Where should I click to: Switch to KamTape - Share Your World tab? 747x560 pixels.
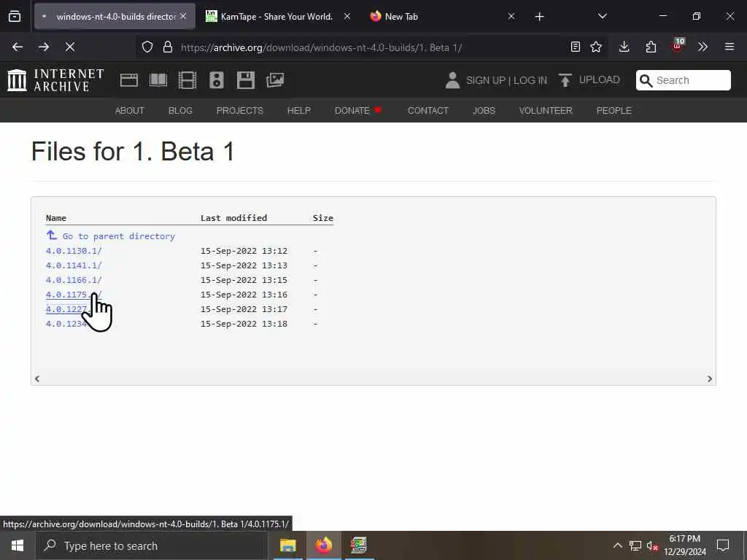pos(276,16)
